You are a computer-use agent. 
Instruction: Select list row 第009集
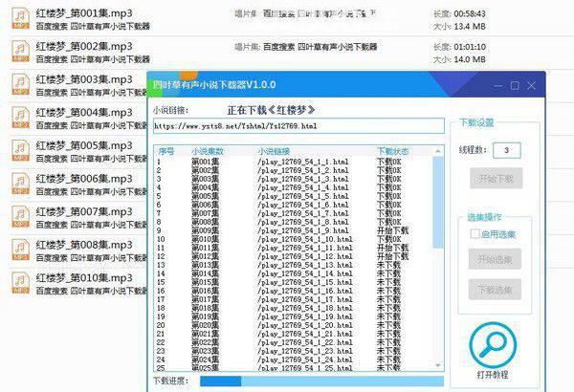[x=293, y=230]
